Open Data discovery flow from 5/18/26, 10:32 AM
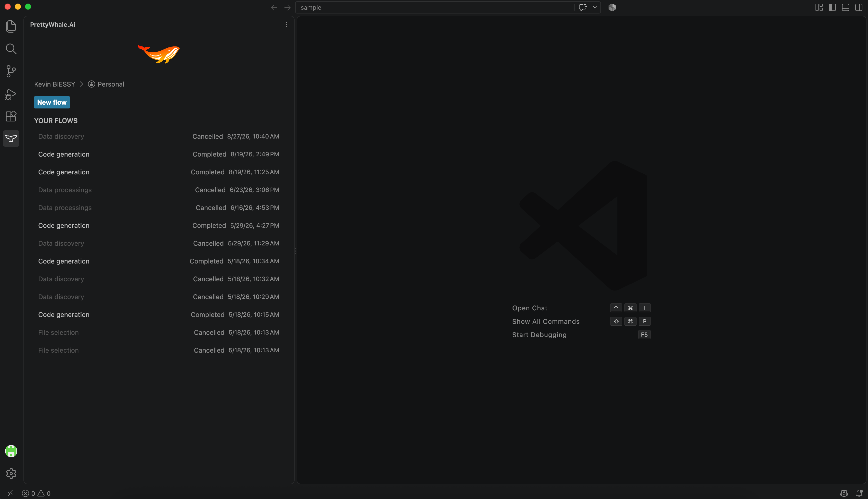 159,279
